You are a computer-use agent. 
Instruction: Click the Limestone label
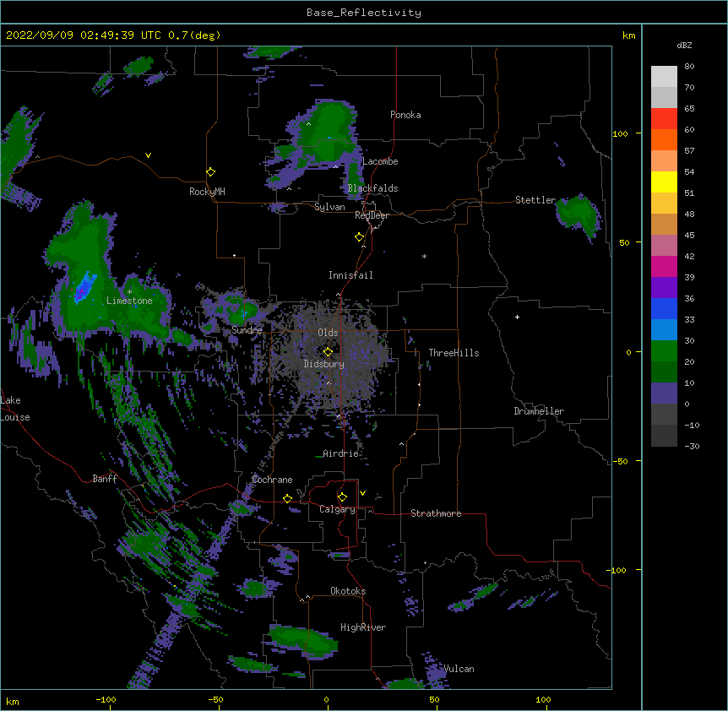tap(129, 301)
